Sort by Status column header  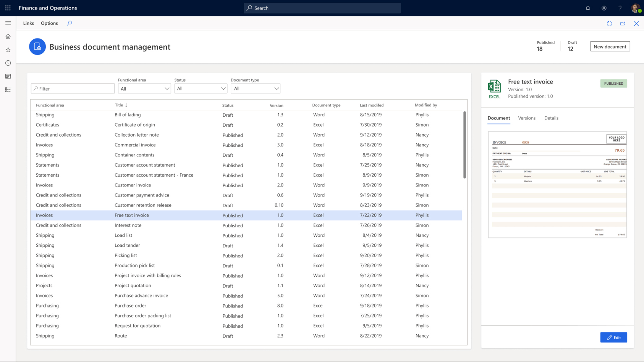click(x=228, y=105)
